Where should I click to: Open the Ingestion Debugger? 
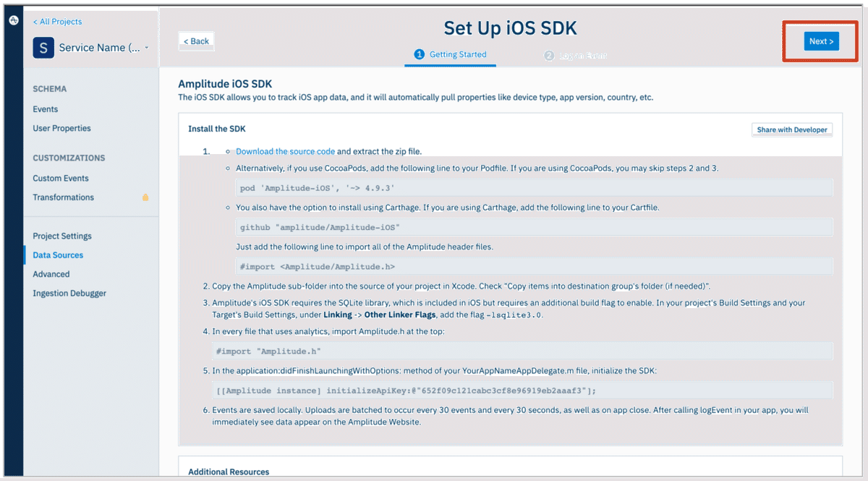coord(69,293)
